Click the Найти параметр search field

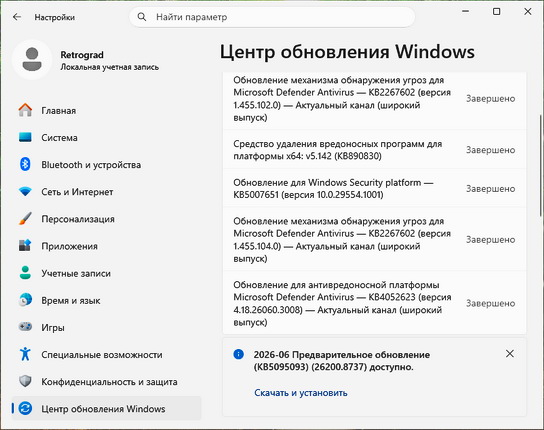[272, 17]
